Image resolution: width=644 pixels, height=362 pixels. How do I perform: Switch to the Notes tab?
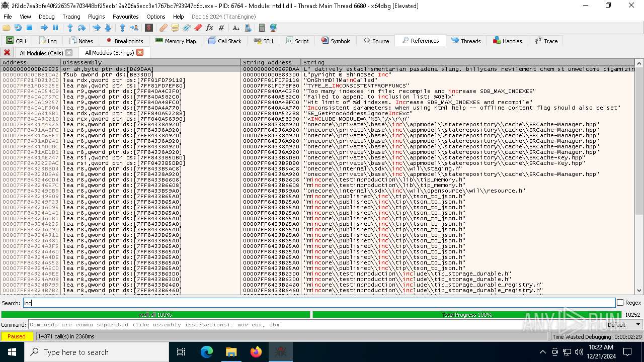tap(81, 41)
